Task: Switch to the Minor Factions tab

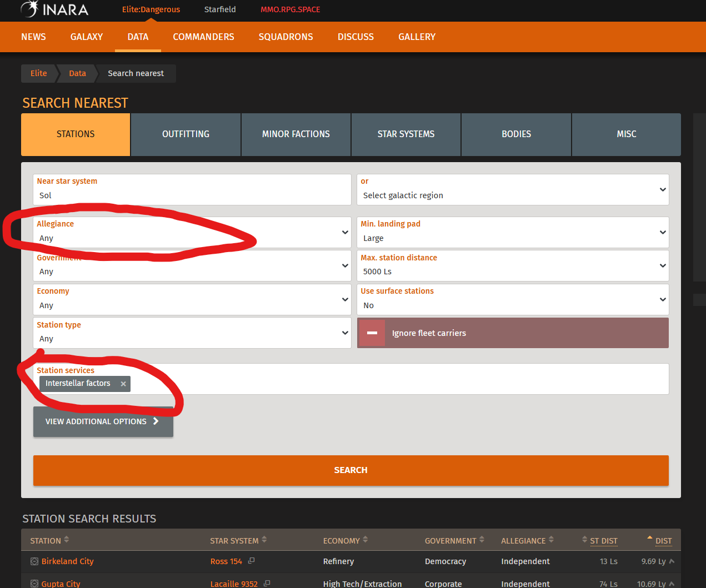Action: point(296,134)
